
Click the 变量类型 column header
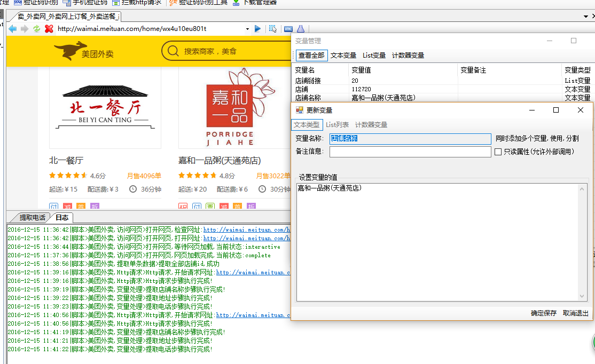[577, 70]
